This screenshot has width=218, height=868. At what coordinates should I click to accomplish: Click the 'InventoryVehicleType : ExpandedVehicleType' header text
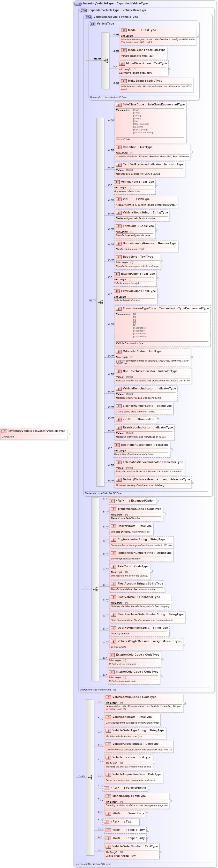115,3
